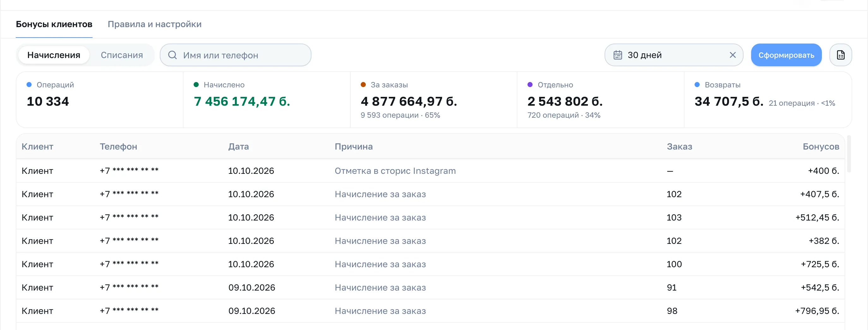
Task: Open Начисление за заказ for +542,5 б.
Action: pos(380,287)
